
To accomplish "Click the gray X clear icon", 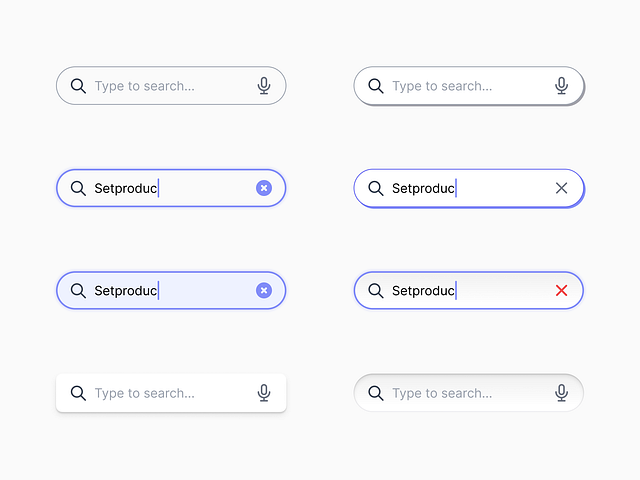I will [561, 188].
